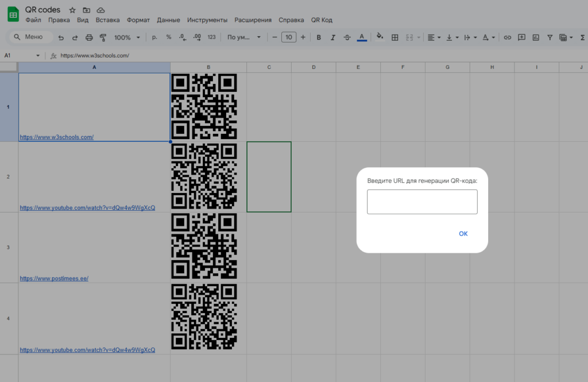This screenshot has width=588, height=382.
Task: Open the 100% zoom dropdown
Action: (126, 37)
